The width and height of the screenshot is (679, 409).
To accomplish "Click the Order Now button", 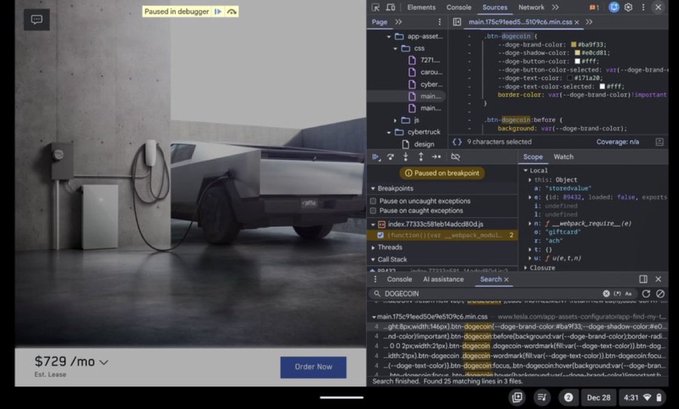I will click(x=313, y=367).
